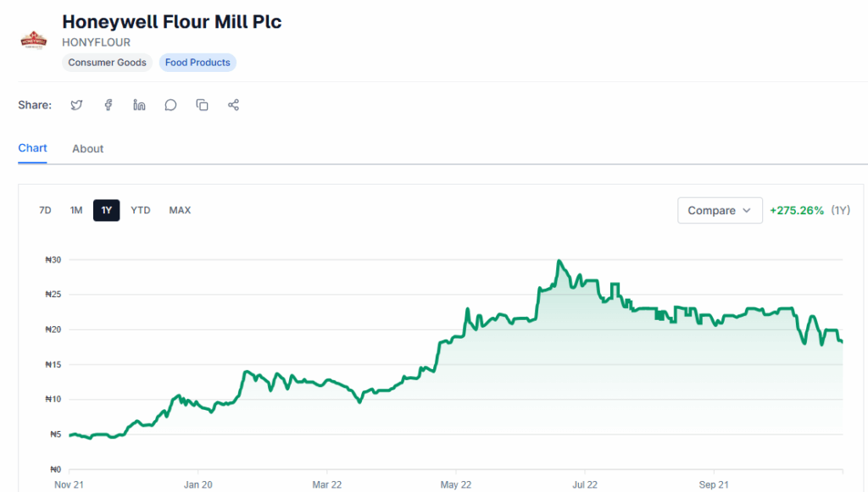Open the Food Products tag
The image size is (868, 492).
pyautogui.click(x=198, y=63)
